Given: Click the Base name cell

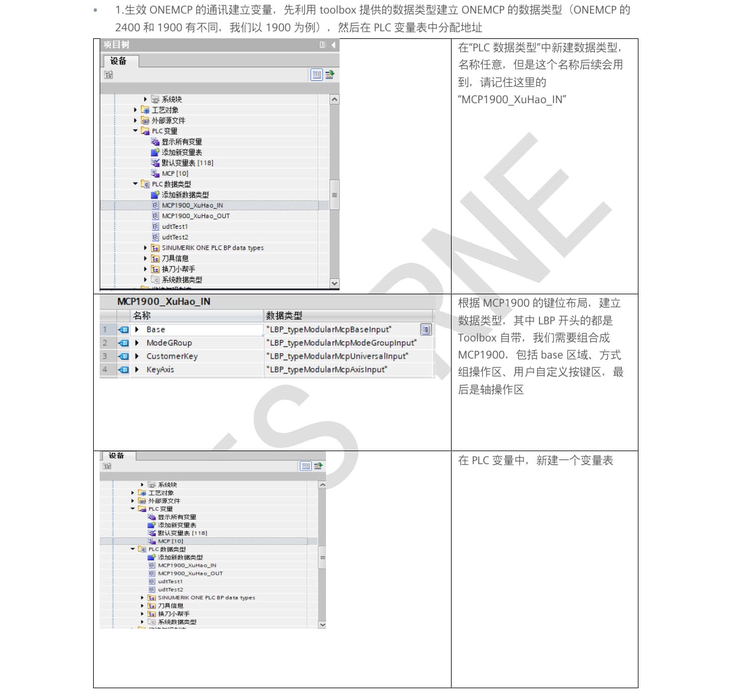Looking at the screenshot, I should click(x=197, y=330).
